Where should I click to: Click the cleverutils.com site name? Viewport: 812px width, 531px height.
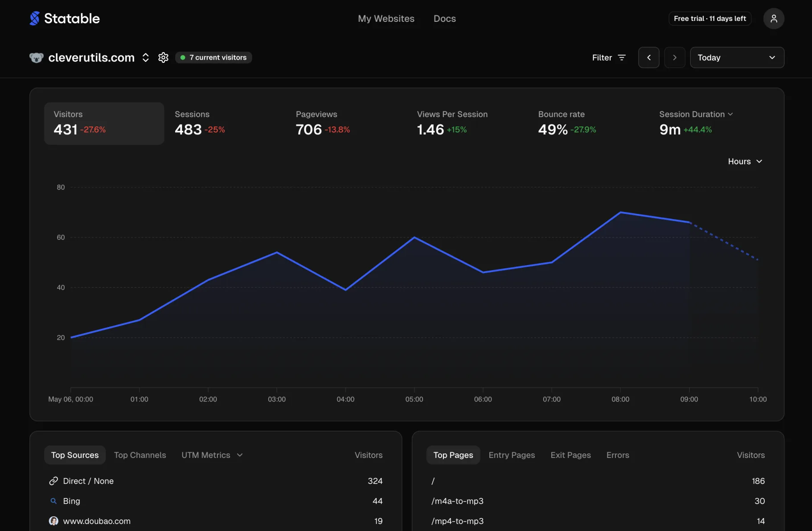(x=91, y=57)
